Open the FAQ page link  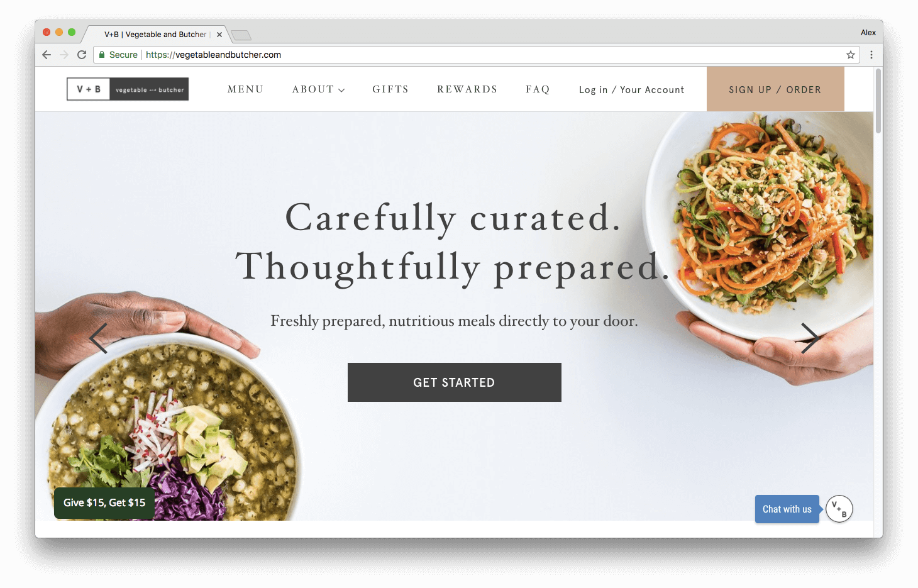coord(538,89)
